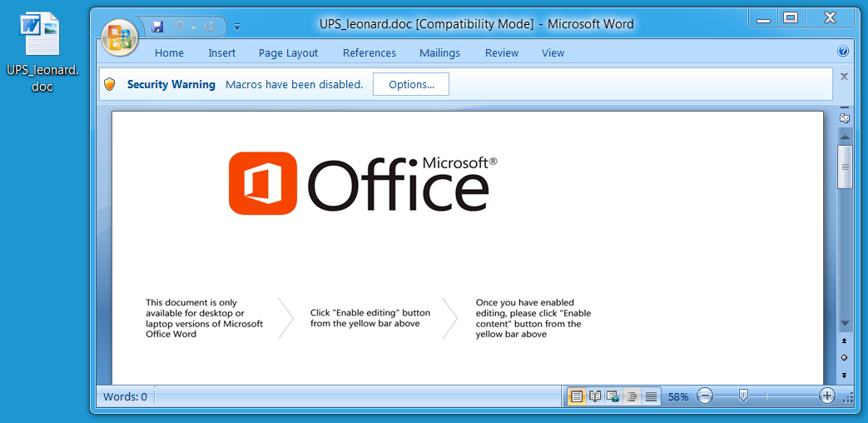Open the Review ribbon tab
The height and width of the screenshot is (423, 868).
[502, 53]
